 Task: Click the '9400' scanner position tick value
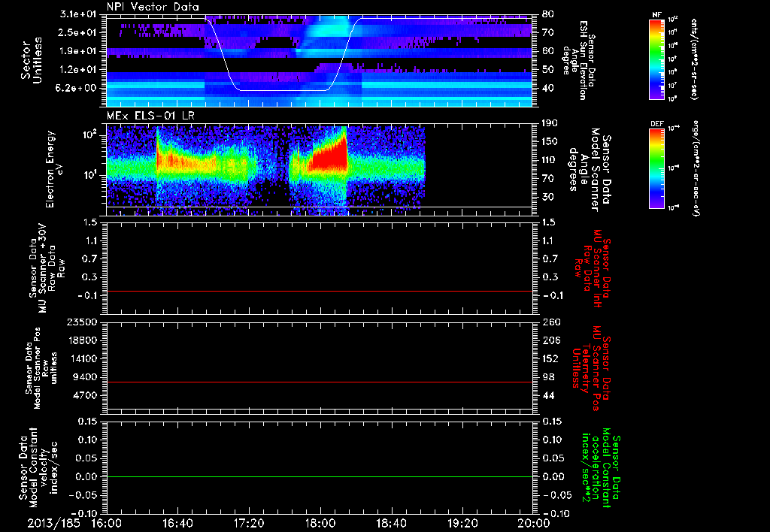click(x=84, y=377)
